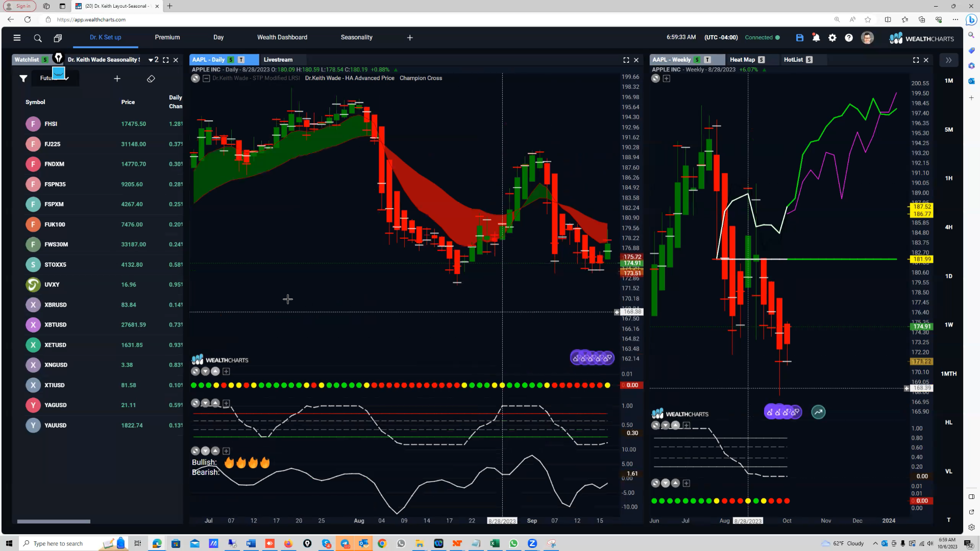Add study in weekly oscillator pane

687,425
